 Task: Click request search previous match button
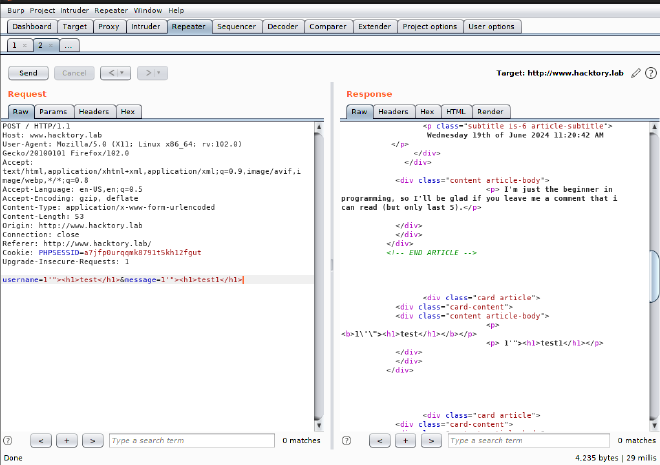(x=41, y=441)
